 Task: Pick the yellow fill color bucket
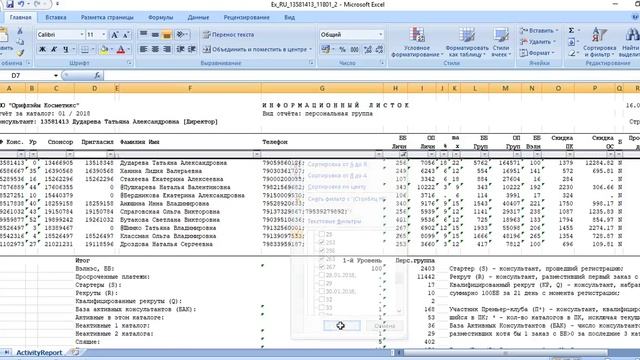pyautogui.click(x=104, y=49)
